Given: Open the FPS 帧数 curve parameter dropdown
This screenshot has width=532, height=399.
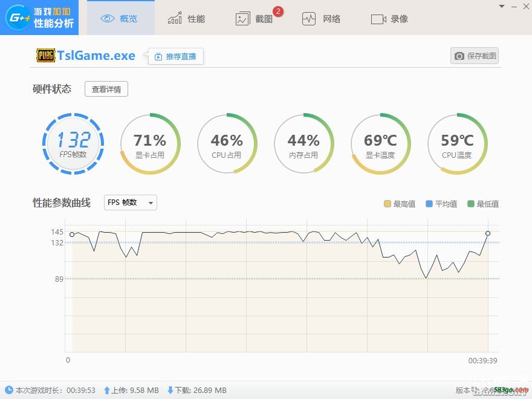Looking at the screenshot, I should coord(130,203).
